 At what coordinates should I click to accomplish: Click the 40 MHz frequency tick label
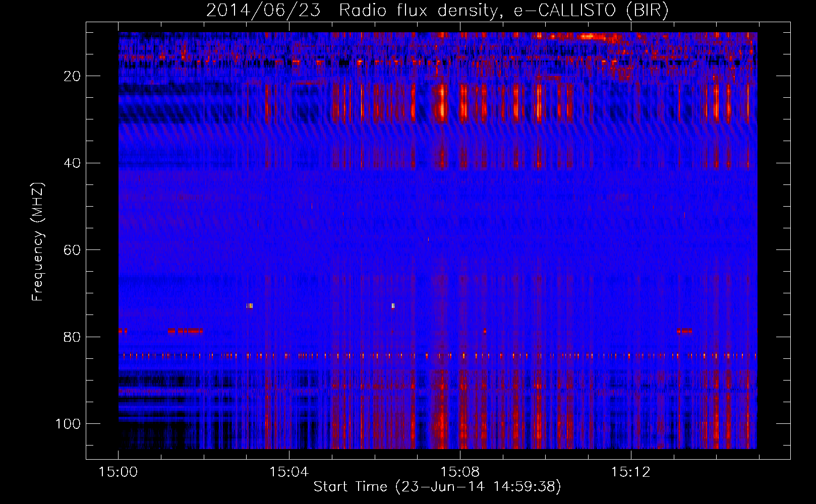[72, 163]
